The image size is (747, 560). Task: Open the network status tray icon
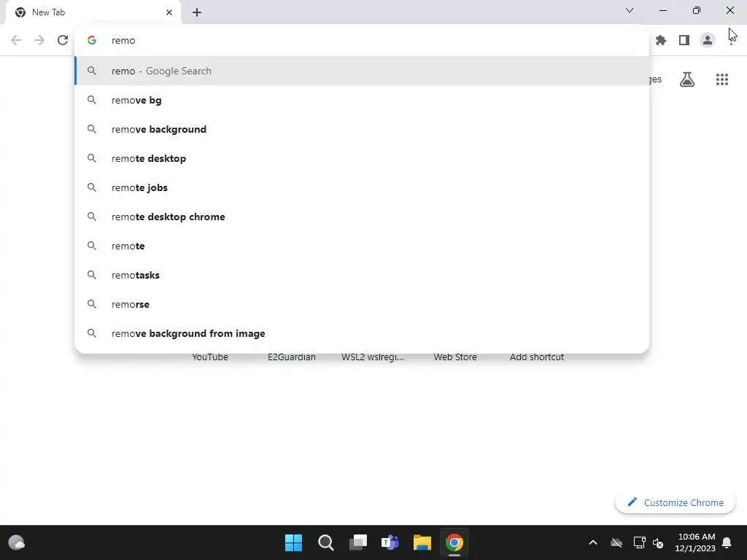tap(639, 542)
